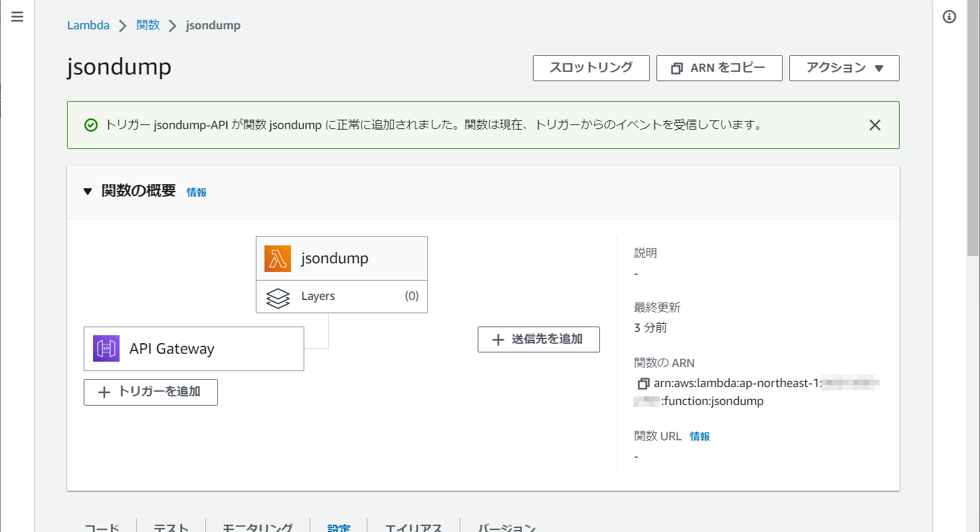
Task: Add a new trigger with トリガーを追加
Action: point(151,392)
